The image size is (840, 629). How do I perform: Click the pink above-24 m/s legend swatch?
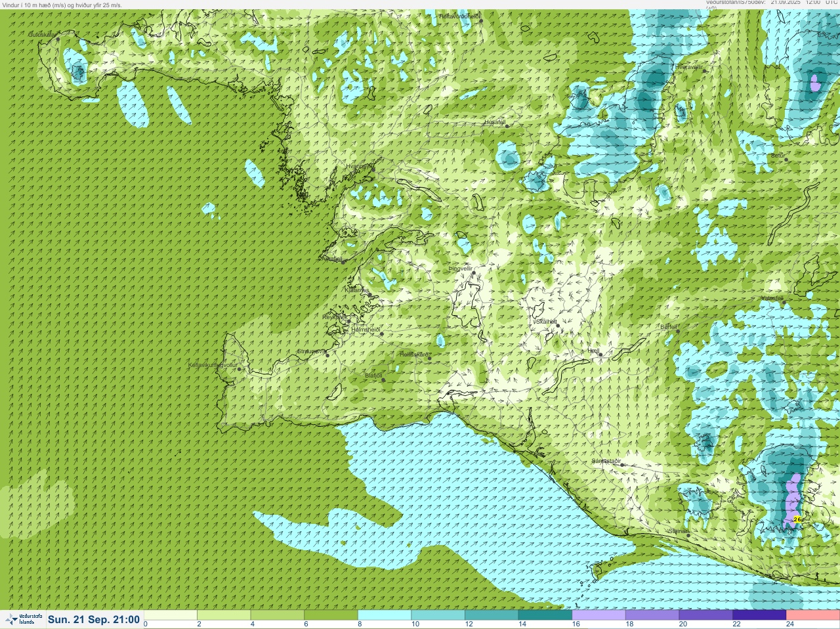pos(812,615)
